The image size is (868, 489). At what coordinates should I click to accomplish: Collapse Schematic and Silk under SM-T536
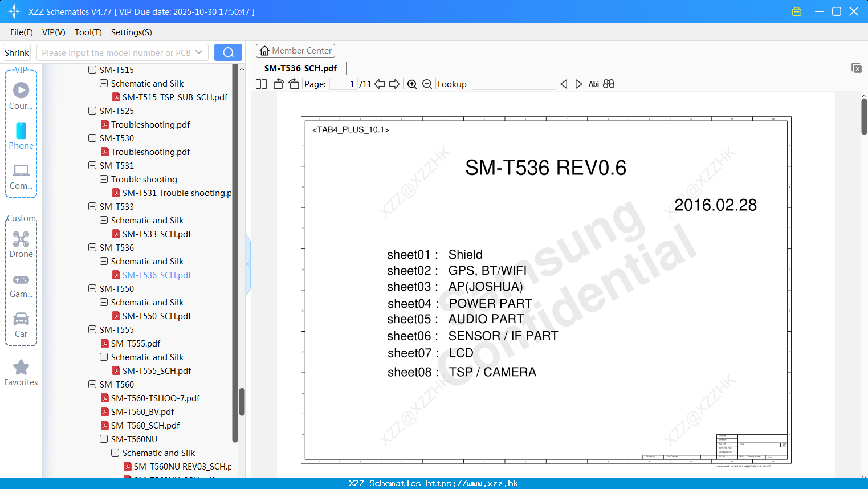104,261
